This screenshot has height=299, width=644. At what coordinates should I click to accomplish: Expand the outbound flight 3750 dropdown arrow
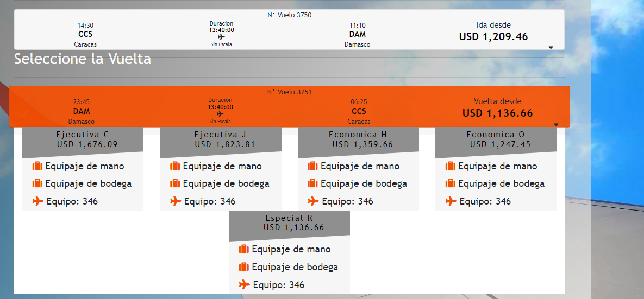(x=551, y=48)
